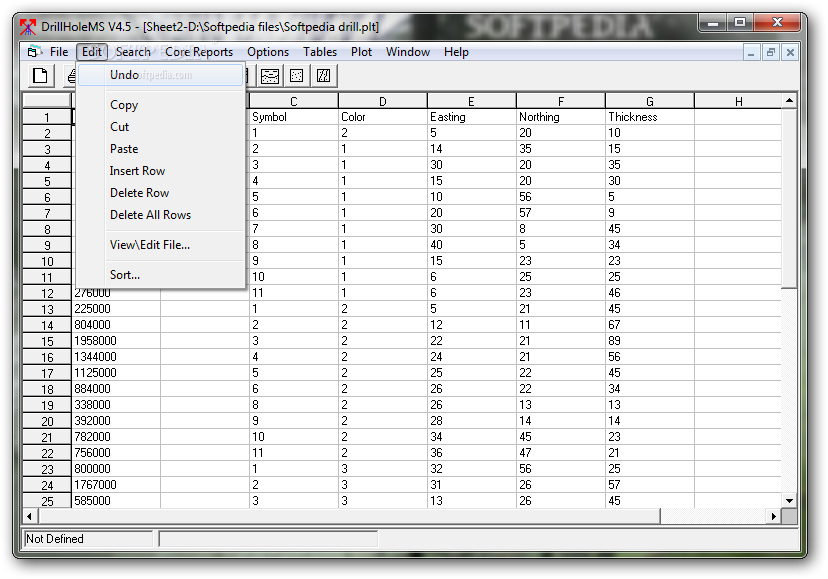Open View\Edit File... from Edit menu
The height and width of the screenshot is (579, 828).
pos(161,245)
